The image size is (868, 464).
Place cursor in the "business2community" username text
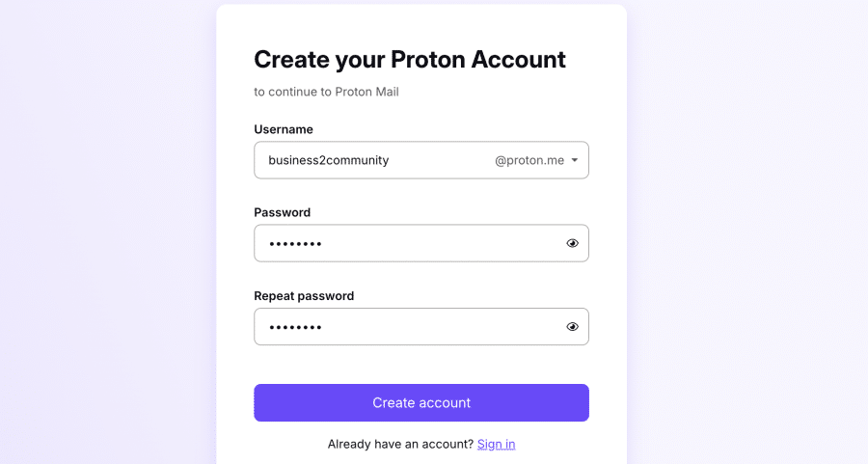coord(328,160)
